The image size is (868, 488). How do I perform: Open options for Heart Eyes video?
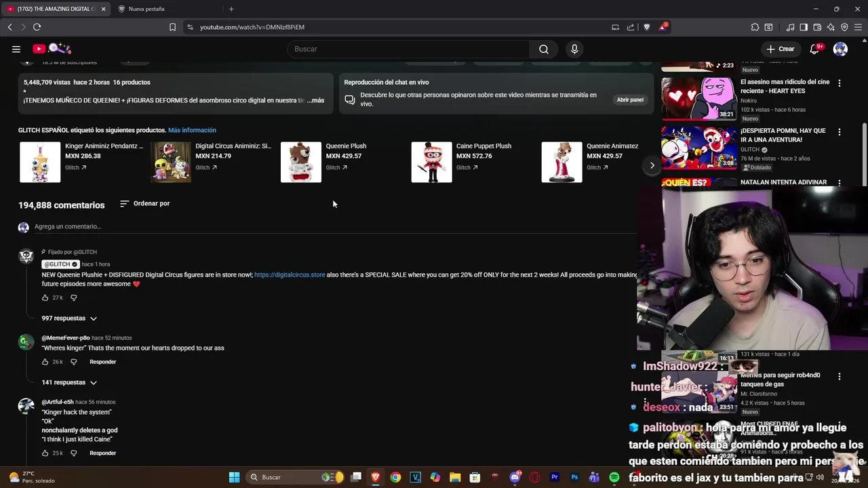tap(840, 83)
